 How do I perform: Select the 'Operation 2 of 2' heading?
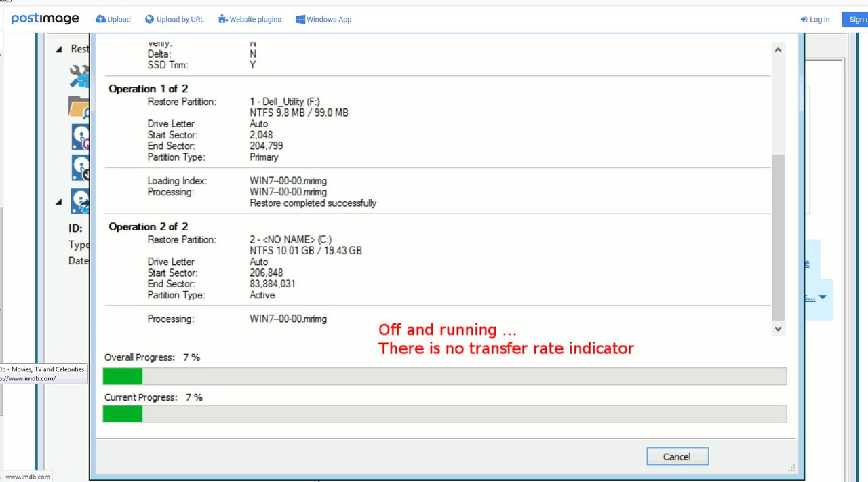148,227
